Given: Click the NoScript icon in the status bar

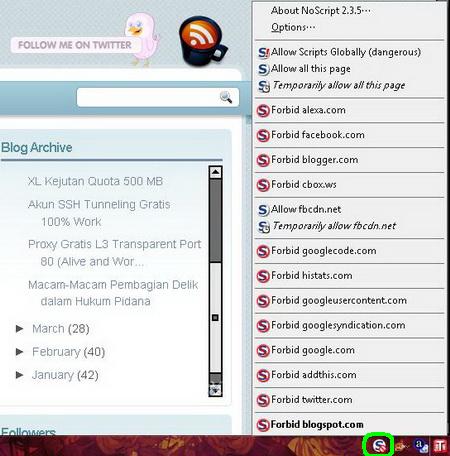Looking at the screenshot, I should (x=379, y=445).
